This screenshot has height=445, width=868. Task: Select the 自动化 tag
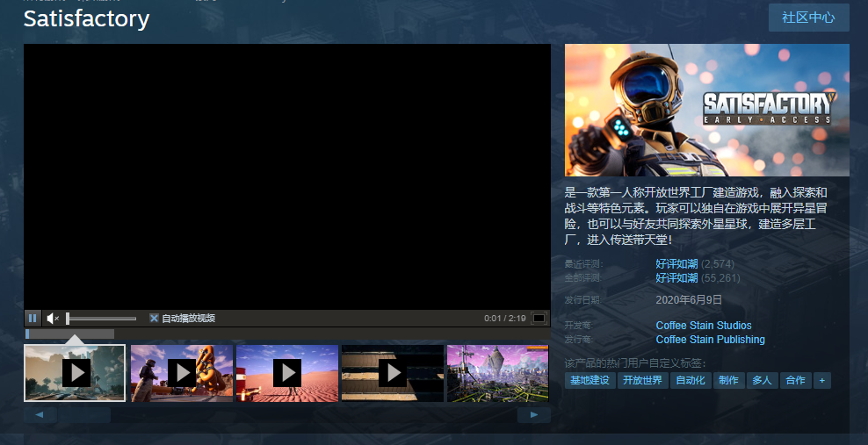[690, 380]
